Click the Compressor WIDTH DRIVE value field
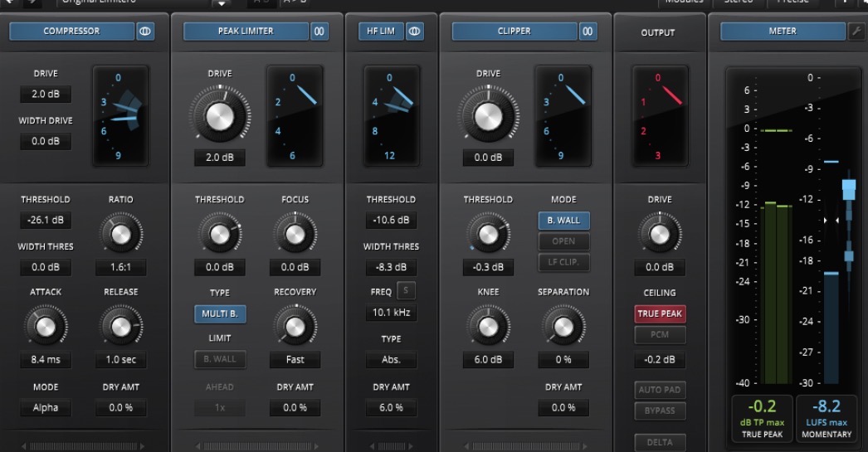Screen dimensions: 868x452 [x=46, y=141]
